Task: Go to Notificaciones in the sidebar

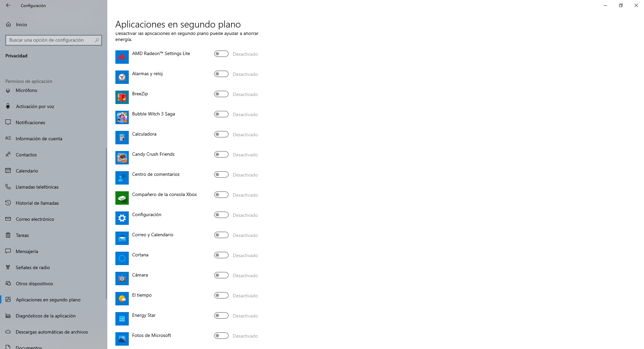Action: point(30,122)
